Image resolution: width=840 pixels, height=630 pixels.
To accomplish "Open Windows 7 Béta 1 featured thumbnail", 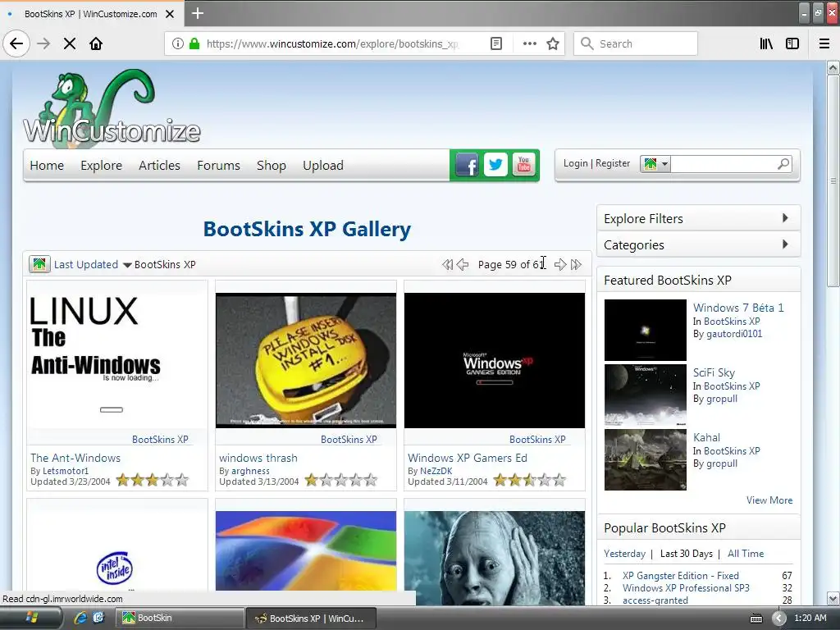I will (645, 330).
